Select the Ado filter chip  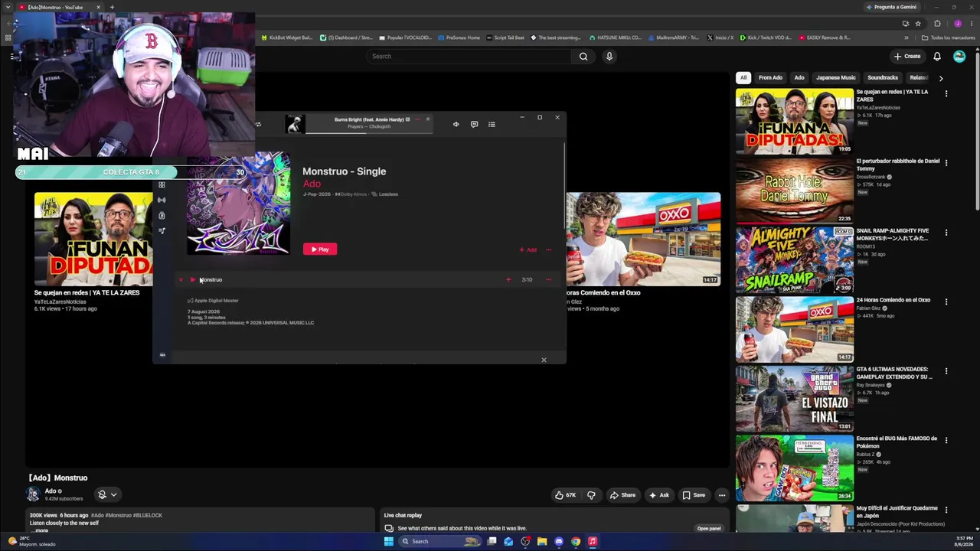[x=799, y=77]
